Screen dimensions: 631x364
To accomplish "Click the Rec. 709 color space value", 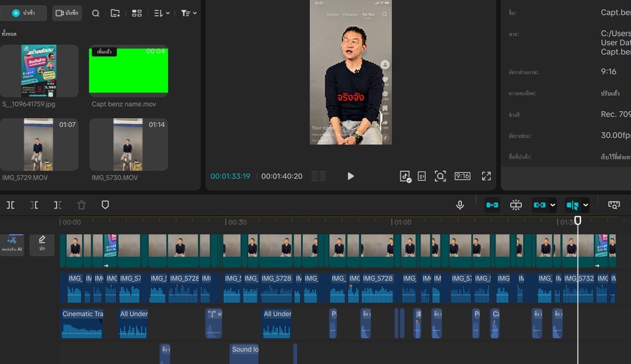I will click(x=616, y=114).
